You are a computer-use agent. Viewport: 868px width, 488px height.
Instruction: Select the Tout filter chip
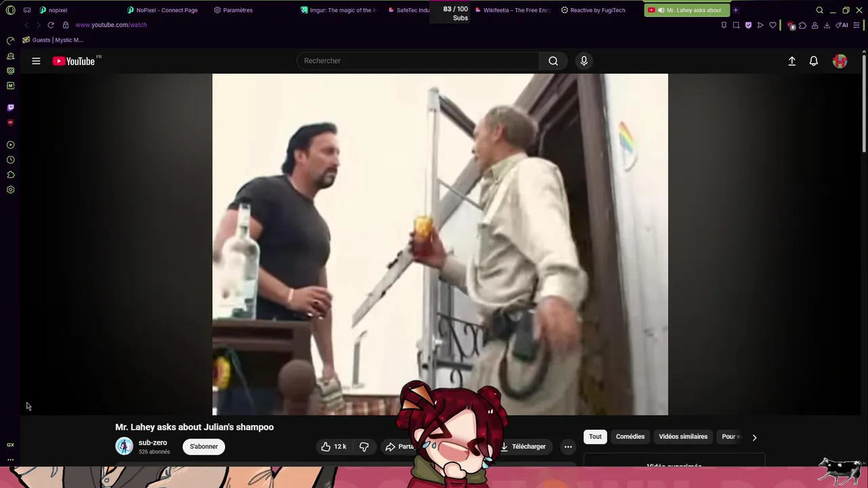tap(595, 436)
